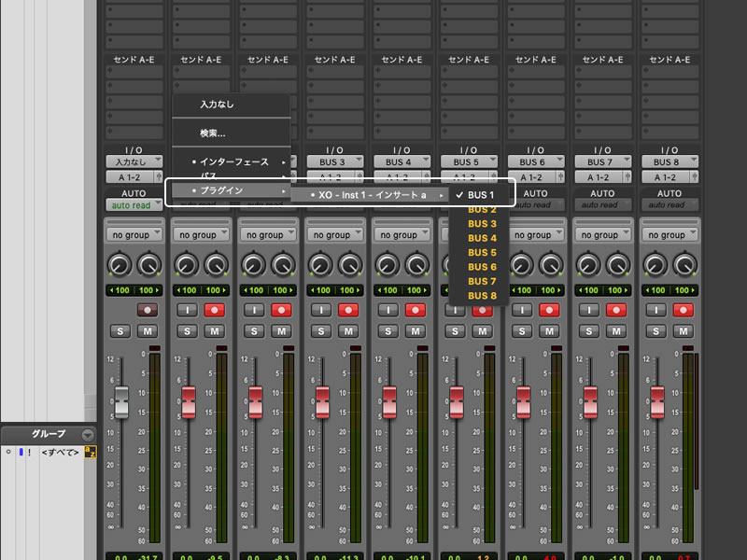Open the BUS 6 input path selector
The image size is (747, 560).
[x=536, y=161]
